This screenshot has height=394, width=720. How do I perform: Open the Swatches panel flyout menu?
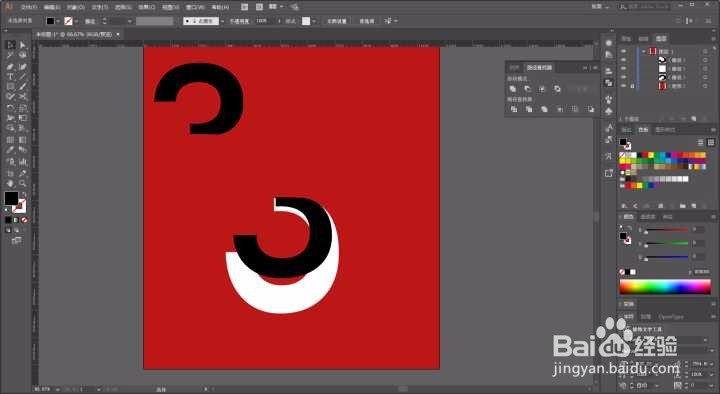[713, 130]
